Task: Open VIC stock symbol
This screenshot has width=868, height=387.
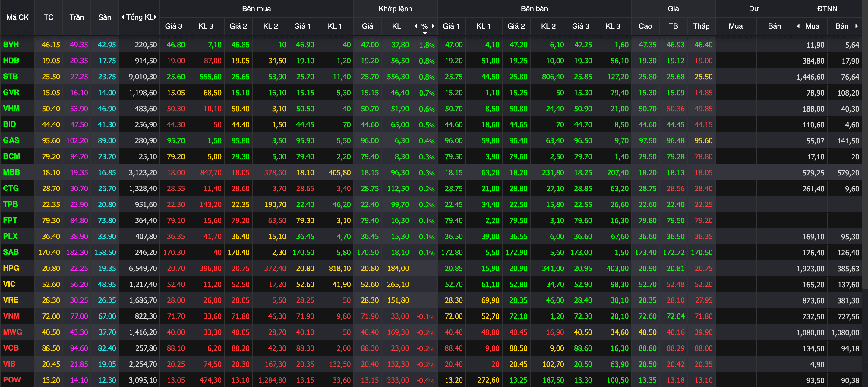Action: pyautogui.click(x=9, y=284)
